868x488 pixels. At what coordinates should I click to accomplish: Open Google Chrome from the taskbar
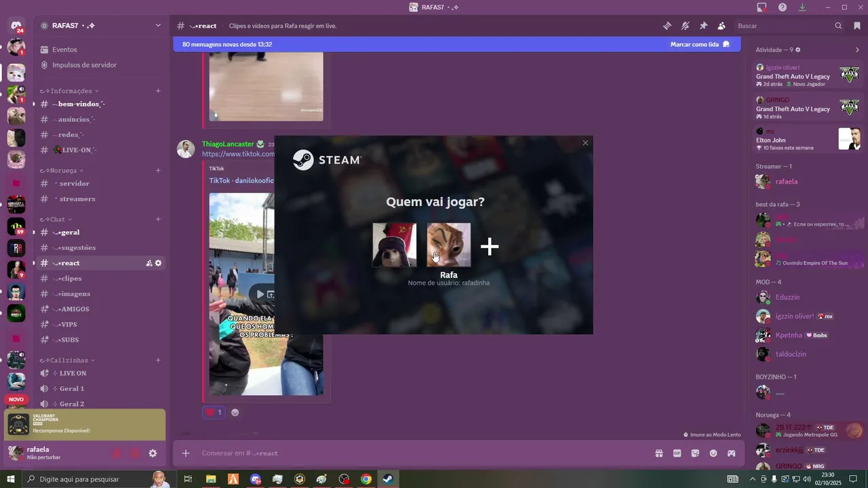tap(366, 479)
